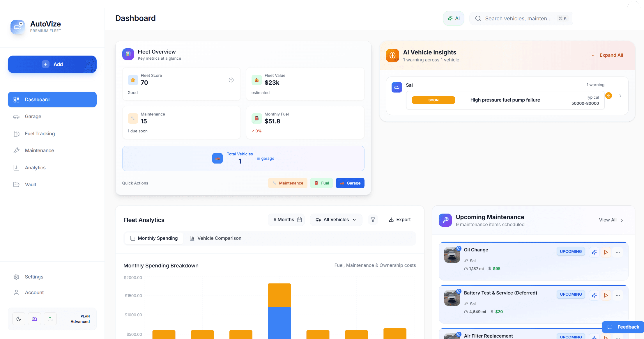Click the Fleet Value $23k value
The height and width of the screenshot is (339, 644).
[x=272, y=83]
